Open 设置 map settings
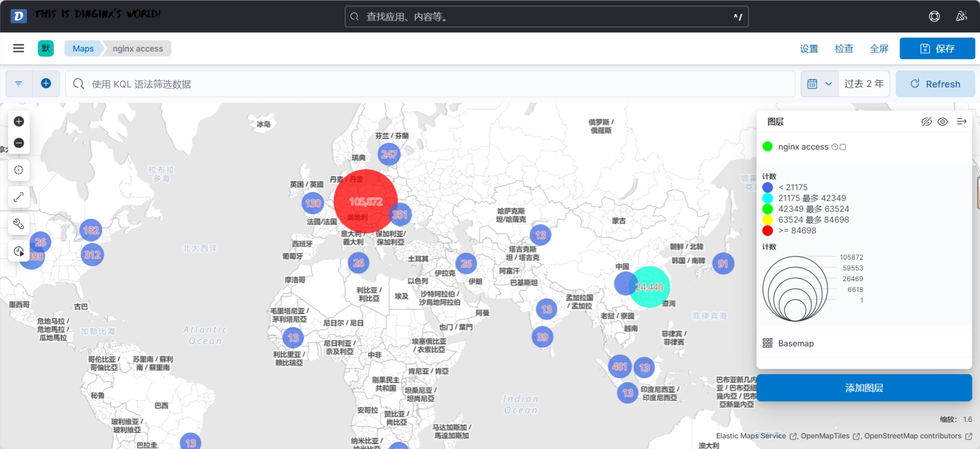Viewport: 980px width, 449px height. (x=809, y=49)
